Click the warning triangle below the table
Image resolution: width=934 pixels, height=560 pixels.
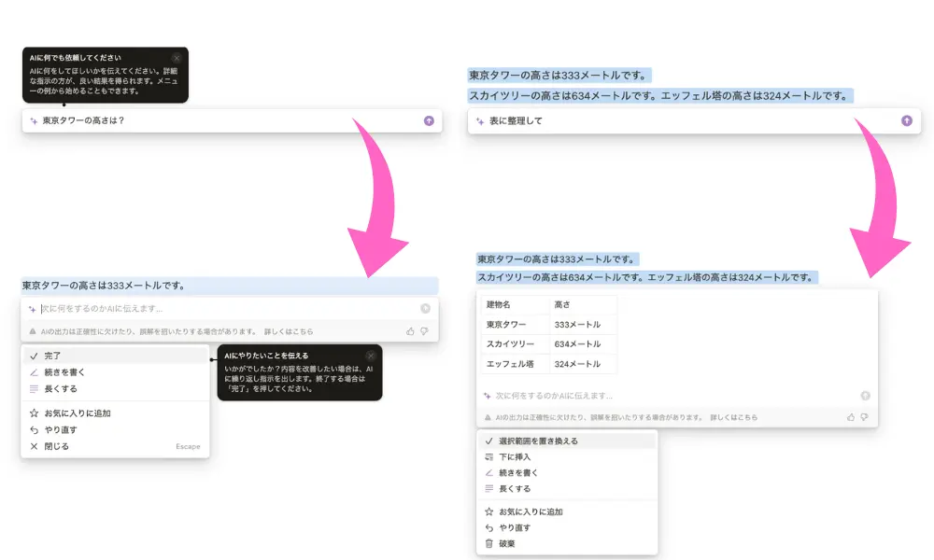tap(488, 418)
